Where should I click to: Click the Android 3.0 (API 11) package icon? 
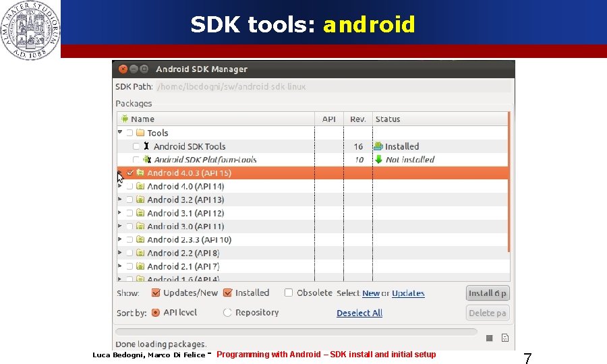(x=140, y=226)
